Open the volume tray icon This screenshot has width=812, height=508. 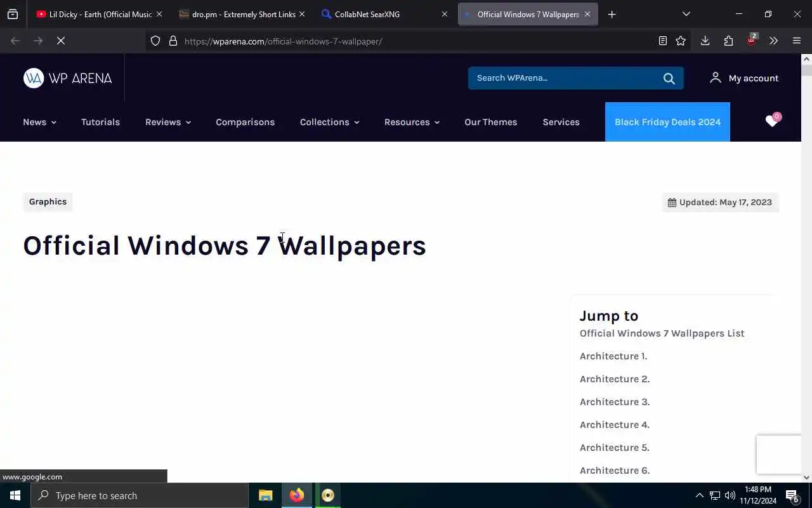[x=730, y=495]
